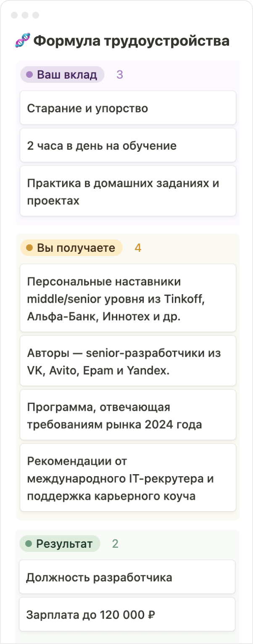Open the Старание и упорство card
The image size is (253, 644).
pos(128,108)
